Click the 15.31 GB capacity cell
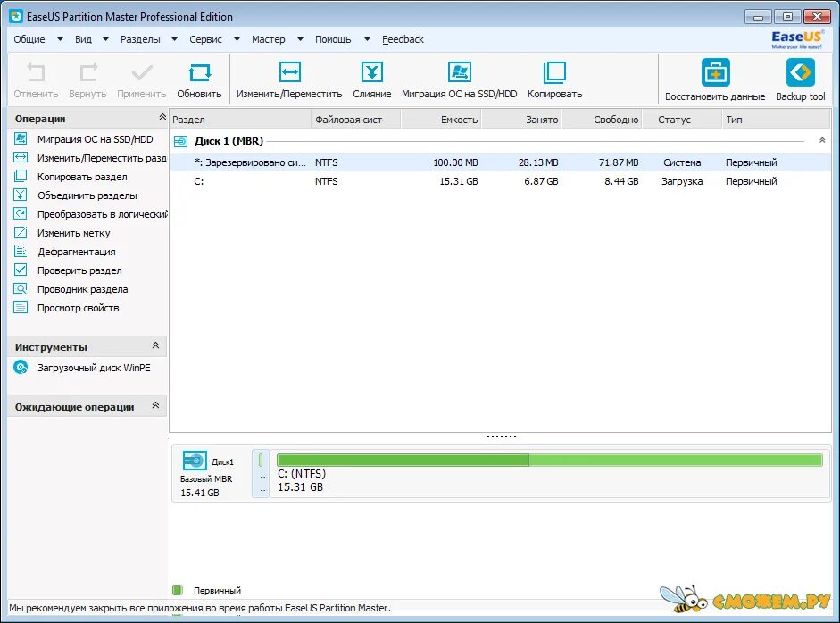The width and height of the screenshot is (840, 623). pyautogui.click(x=459, y=181)
